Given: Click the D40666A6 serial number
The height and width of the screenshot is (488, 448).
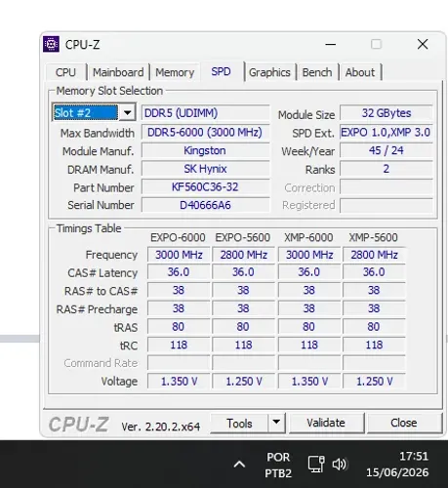Looking at the screenshot, I should point(205,205).
